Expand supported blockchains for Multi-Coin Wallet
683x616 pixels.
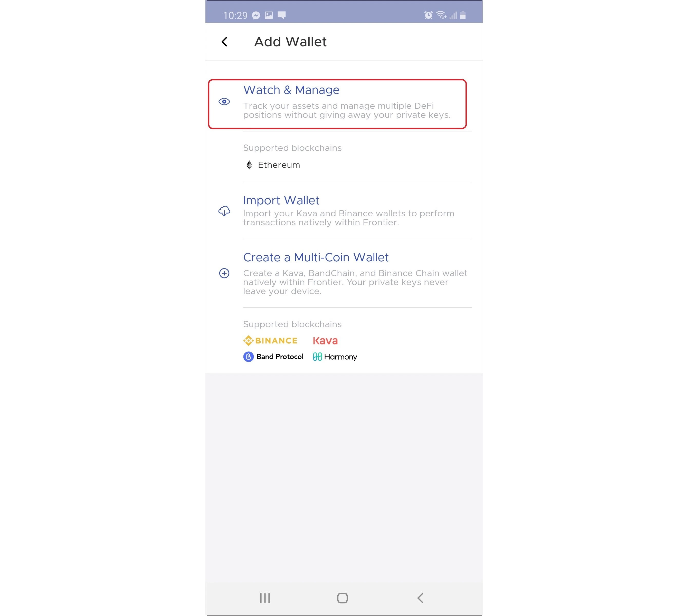coord(292,324)
